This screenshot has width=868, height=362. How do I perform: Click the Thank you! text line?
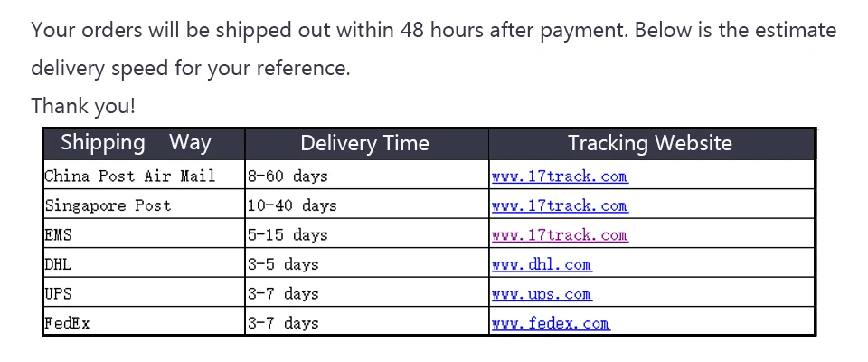[x=83, y=106]
